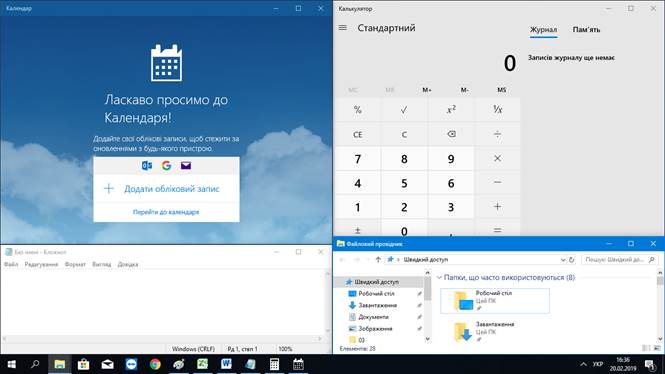Click the minus key in Calculator
This screenshot has width=665, height=374.
[497, 182]
